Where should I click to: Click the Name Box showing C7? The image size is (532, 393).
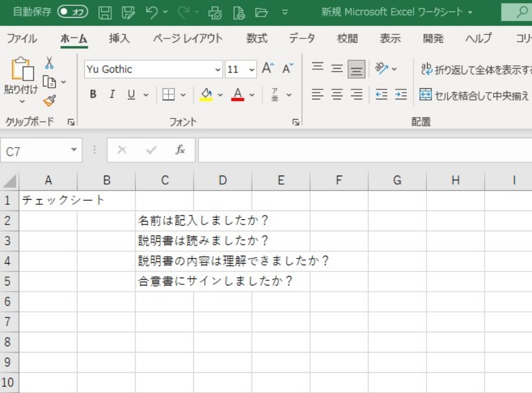[x=42, y=150]
